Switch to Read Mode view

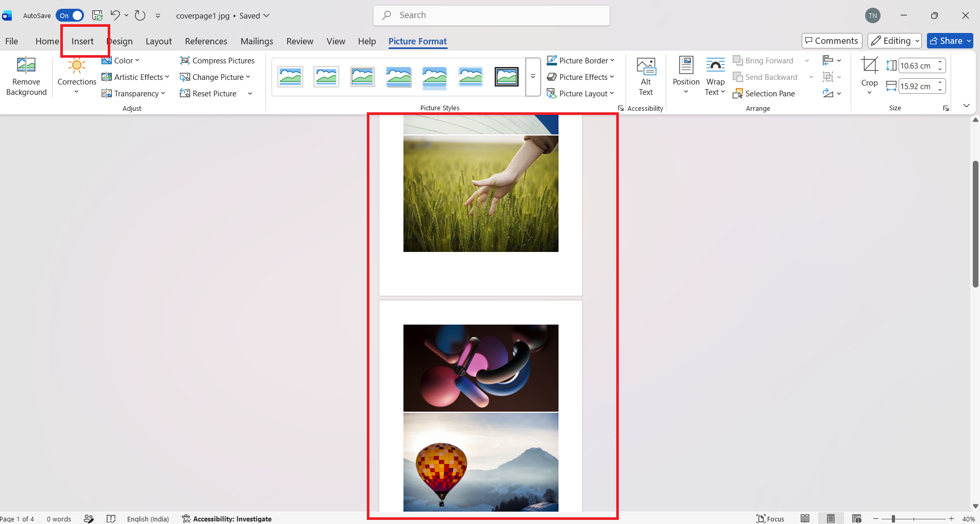point(805,519)
